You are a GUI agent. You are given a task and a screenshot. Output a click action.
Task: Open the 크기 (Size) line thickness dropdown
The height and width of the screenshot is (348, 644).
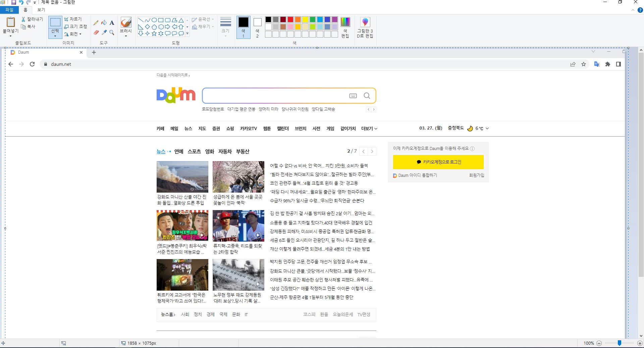pos(225,27)
